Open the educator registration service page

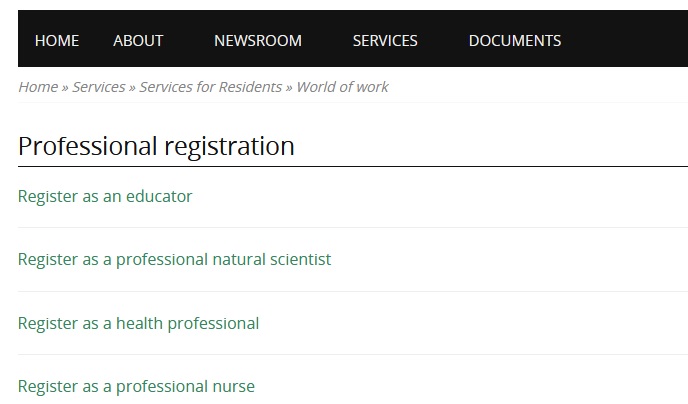[x=105, y=196]
